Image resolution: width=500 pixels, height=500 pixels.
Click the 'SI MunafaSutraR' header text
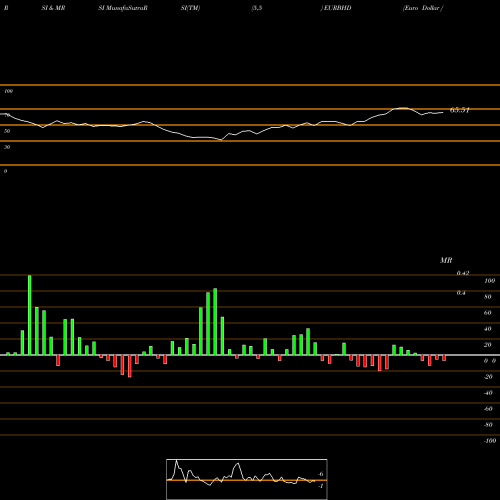pos(123,8)
